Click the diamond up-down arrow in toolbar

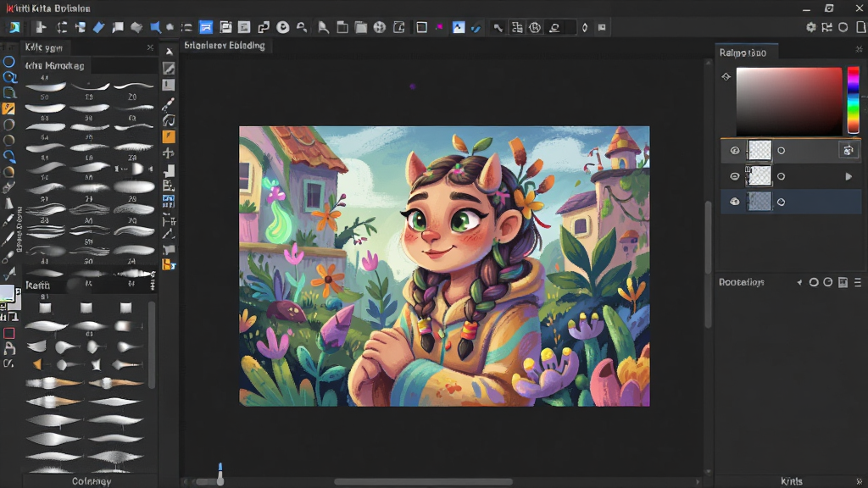(585, 27)
